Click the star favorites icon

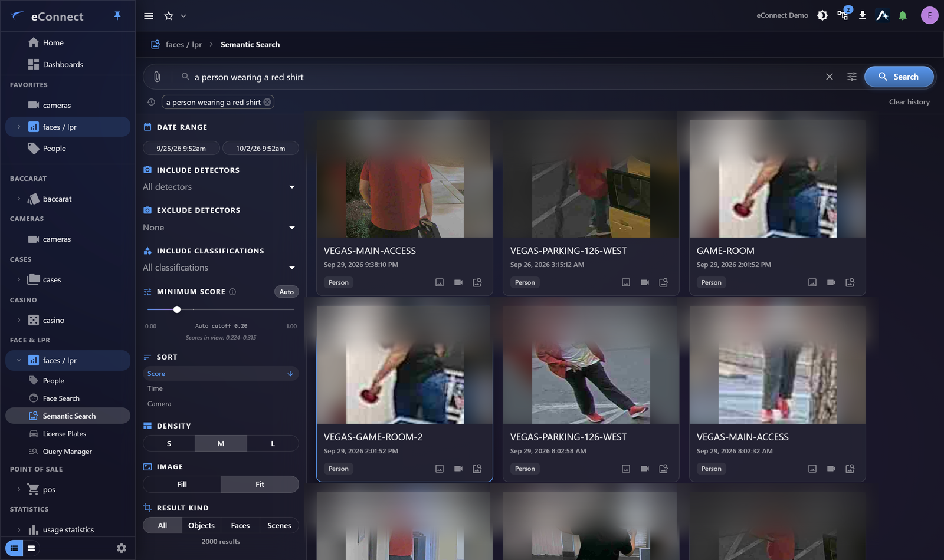(169, 16)
